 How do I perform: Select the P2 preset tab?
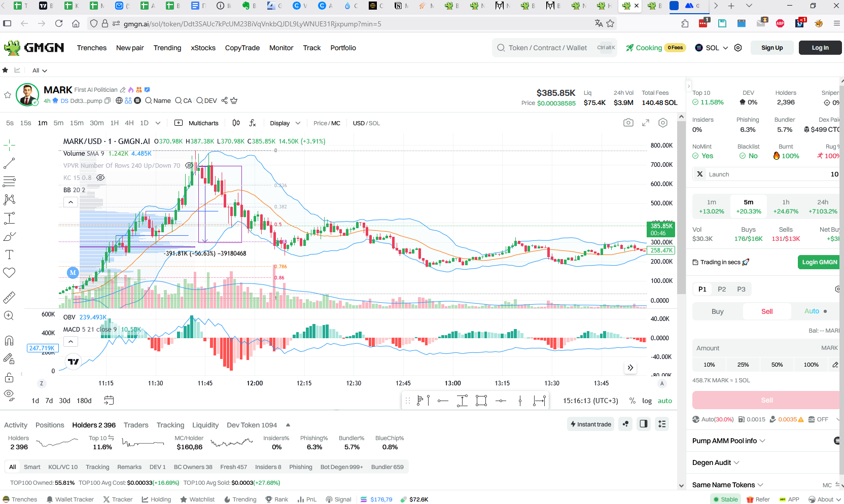[722, 289]
